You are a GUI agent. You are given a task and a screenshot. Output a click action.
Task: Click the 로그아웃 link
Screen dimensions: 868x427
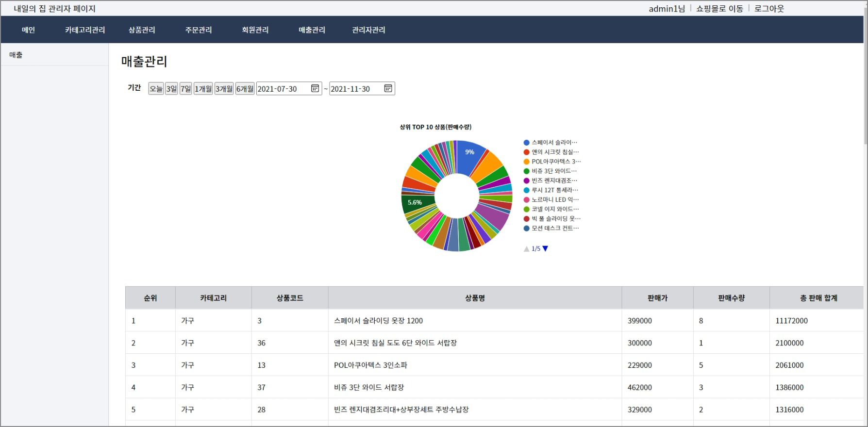(769, 8)
